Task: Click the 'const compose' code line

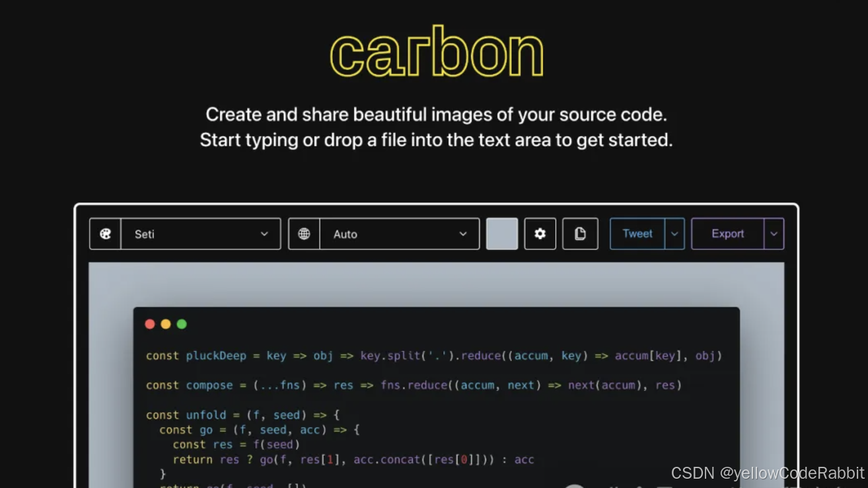Action: pyautogui.click(x=414, y=386)
